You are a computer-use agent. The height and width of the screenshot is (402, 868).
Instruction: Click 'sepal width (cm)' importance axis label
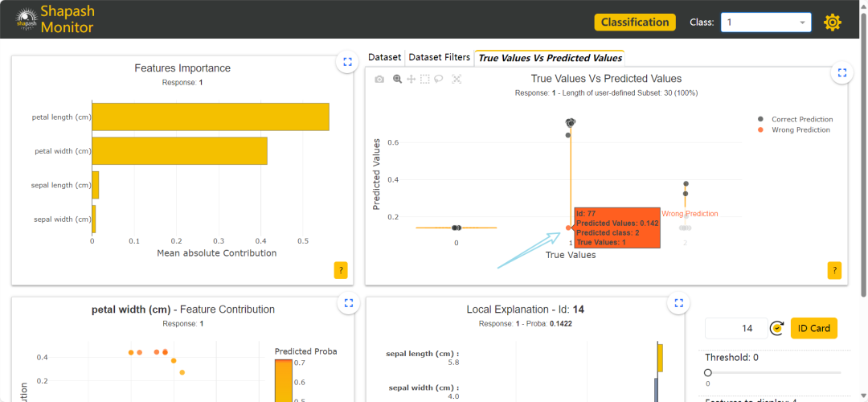click(62, 219)
